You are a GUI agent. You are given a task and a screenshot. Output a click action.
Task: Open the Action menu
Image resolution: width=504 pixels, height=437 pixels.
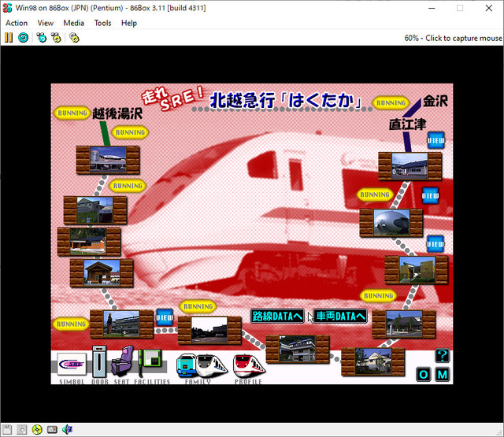(x=17, y=23)
